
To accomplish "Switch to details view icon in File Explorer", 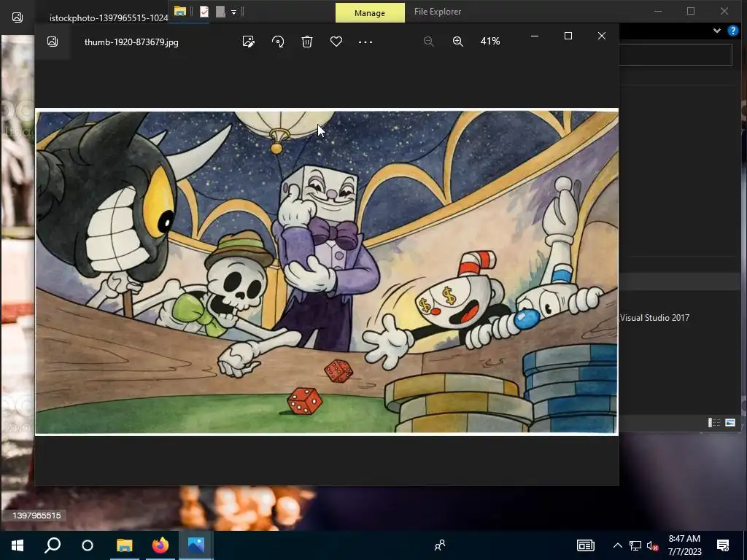I will click(714, 422).
